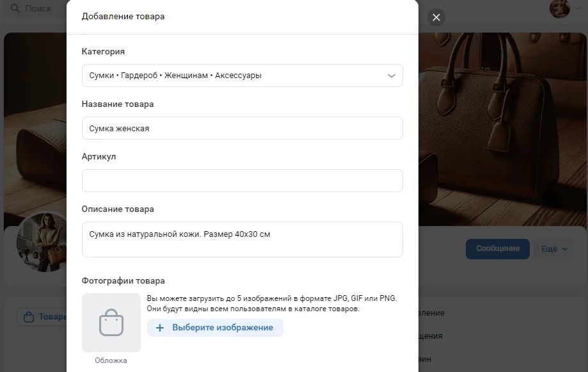
Task: Click the plus icon for adding image
Action: [160, 328]
